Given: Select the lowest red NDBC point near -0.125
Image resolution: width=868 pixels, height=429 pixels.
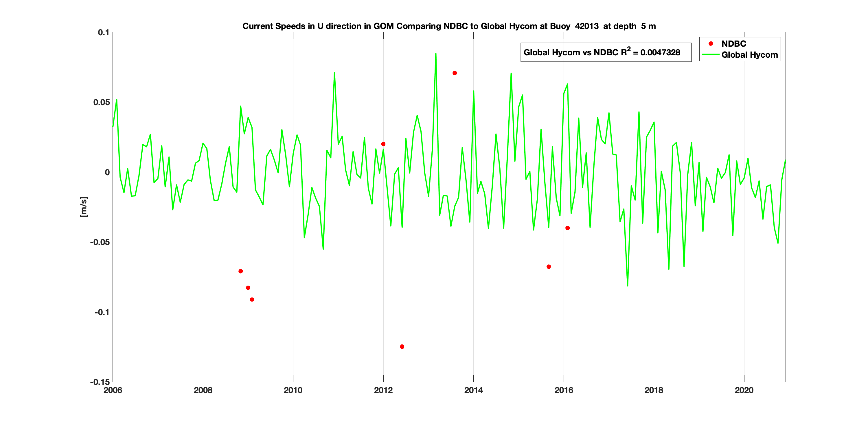Looking at the screenshot, I should point(402,346).
